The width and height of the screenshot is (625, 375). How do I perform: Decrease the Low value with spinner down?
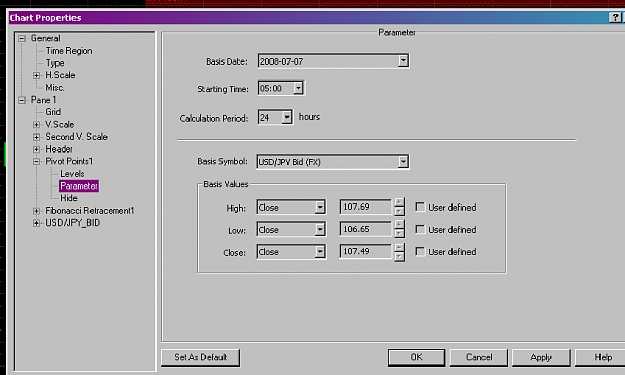point(399,234)
